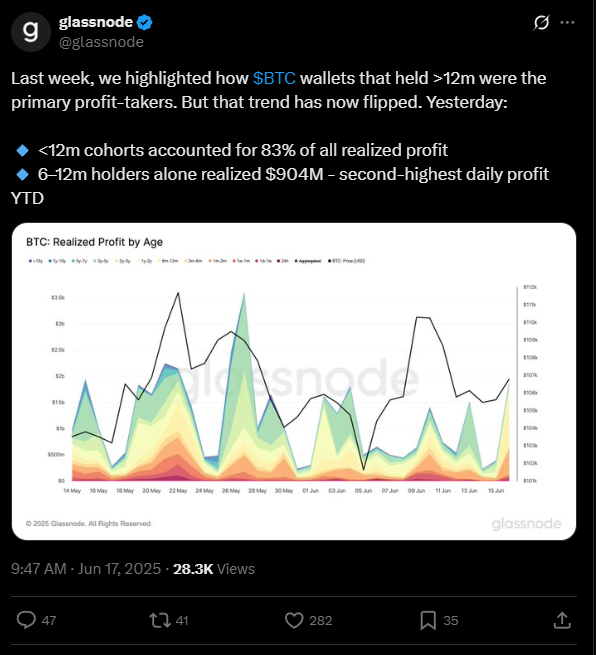The height and width of the screenshot is (655, 596).
Task: Open the 9:47 AM Jun 17 timestamp
Action: [x=86, y=569]
